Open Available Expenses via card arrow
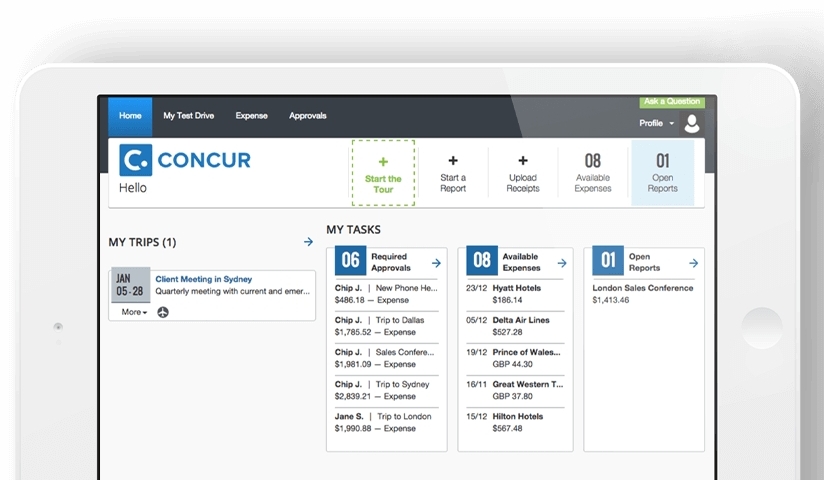This screenshot has width=824, height=480. (x=562, y=263)
